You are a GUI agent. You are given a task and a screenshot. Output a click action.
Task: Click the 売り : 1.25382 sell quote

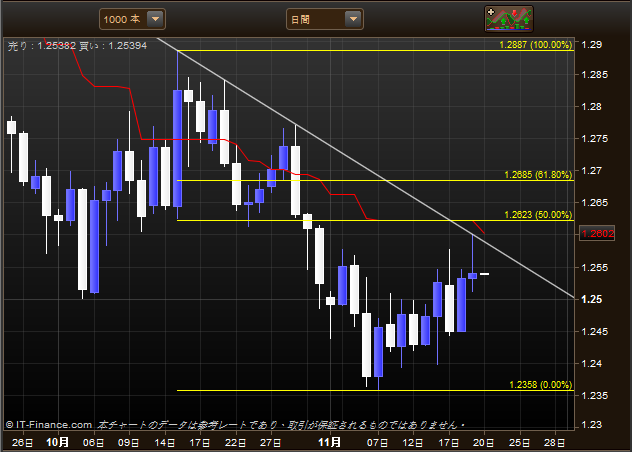(42, 46)
